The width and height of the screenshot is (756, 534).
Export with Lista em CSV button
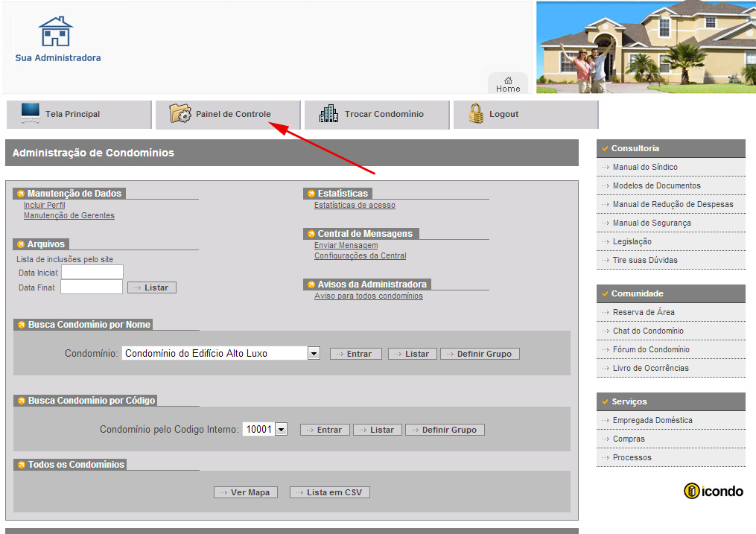329,492
